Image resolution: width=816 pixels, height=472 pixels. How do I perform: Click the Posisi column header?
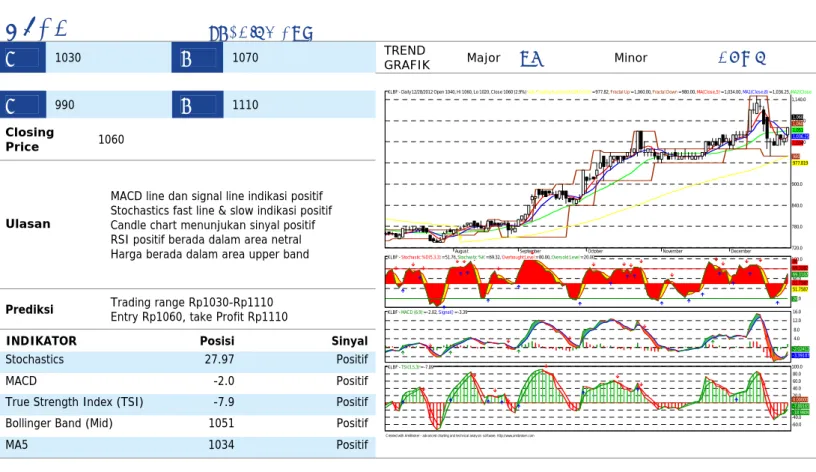tap(217, 341)
